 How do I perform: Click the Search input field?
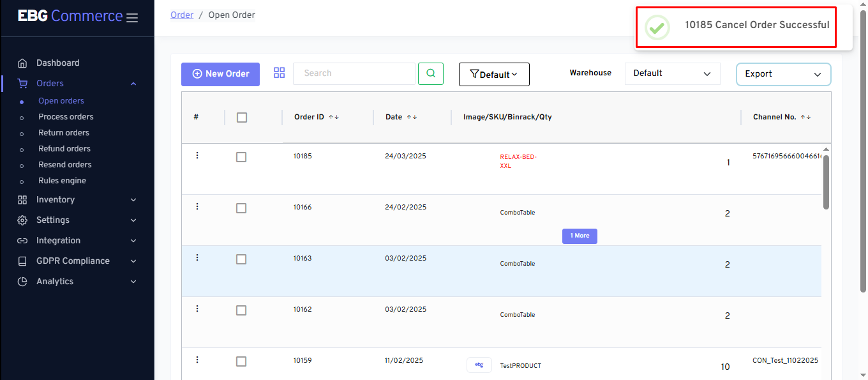[354, 73]
